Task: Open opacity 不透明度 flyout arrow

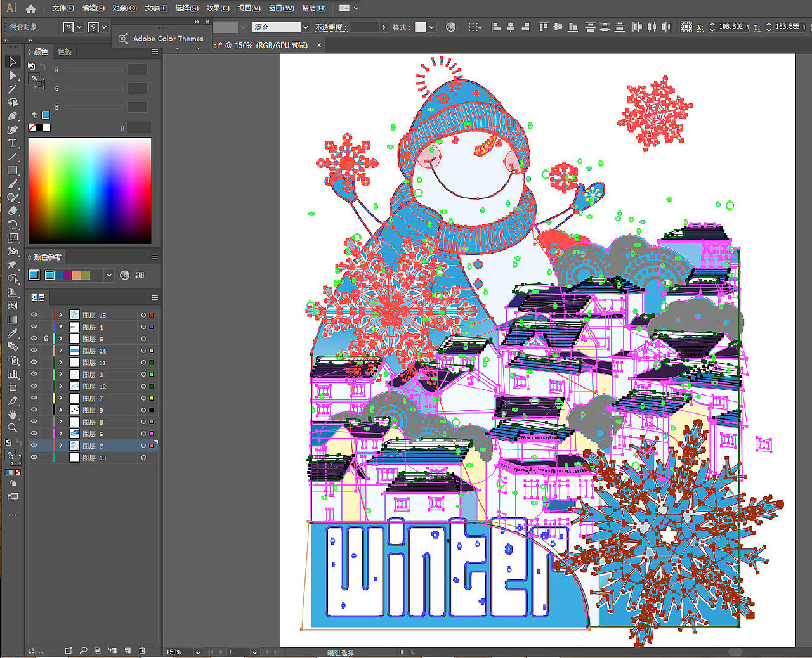Action: click(384, 27)
